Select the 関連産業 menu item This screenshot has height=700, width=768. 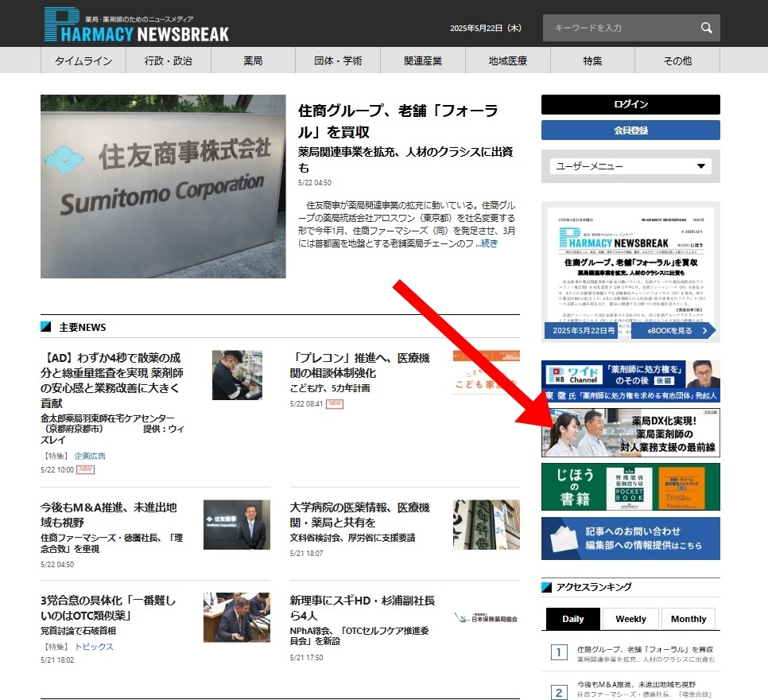pos(423,60)
